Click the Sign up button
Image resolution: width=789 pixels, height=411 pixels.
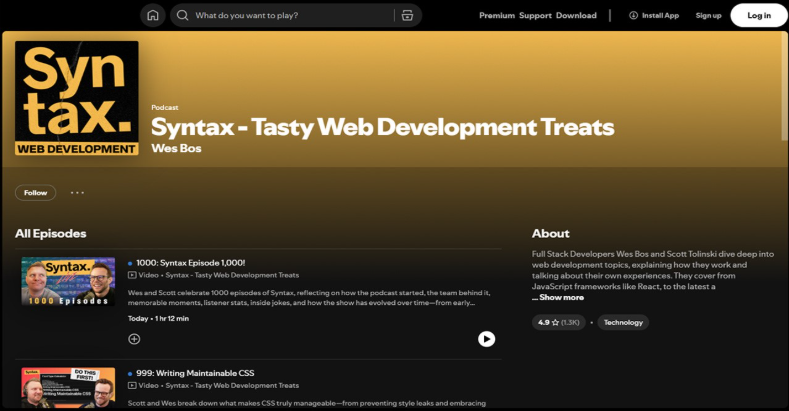[708, 15]
